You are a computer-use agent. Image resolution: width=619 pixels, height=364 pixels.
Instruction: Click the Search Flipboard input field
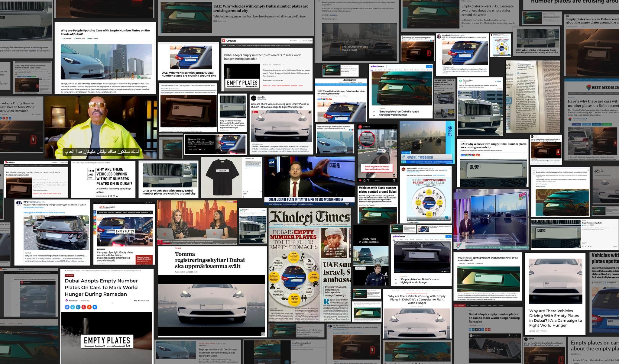[307, 40]
